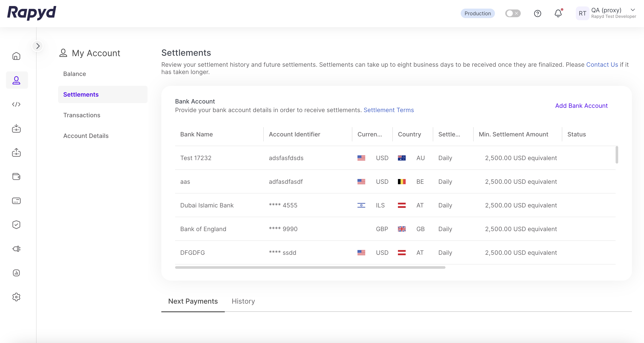Select the DFGDFG bank name

click(x=193, y=253)
